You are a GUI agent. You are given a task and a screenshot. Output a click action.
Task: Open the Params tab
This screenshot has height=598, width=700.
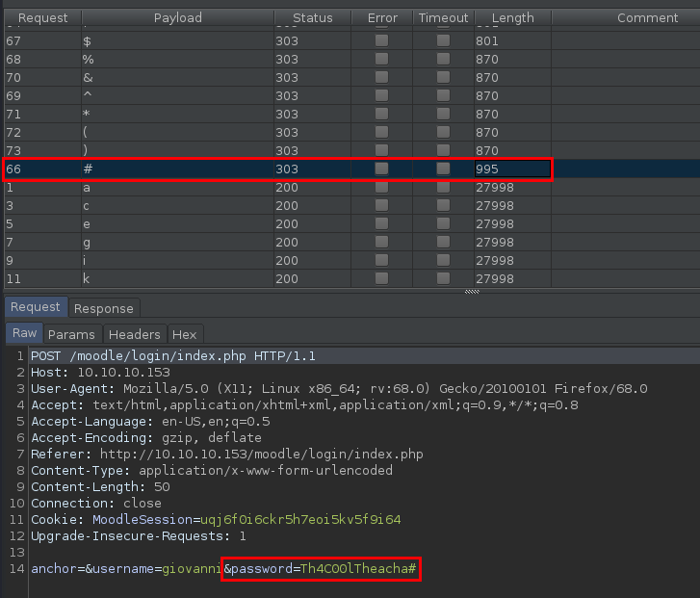click(x=71, y=334)
